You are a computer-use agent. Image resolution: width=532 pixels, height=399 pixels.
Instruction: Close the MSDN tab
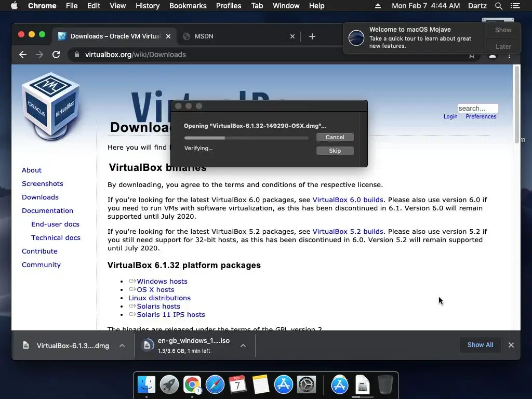pyautogui.click(x=292, y=36)
